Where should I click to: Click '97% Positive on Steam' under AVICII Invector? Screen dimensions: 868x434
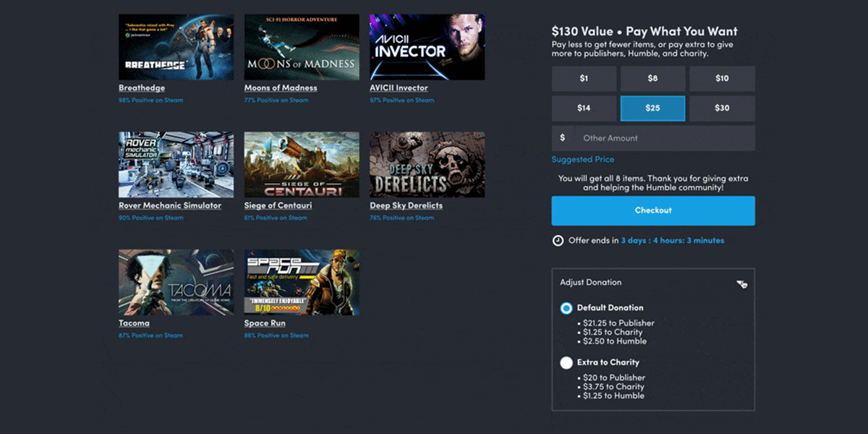coord(402,101)
